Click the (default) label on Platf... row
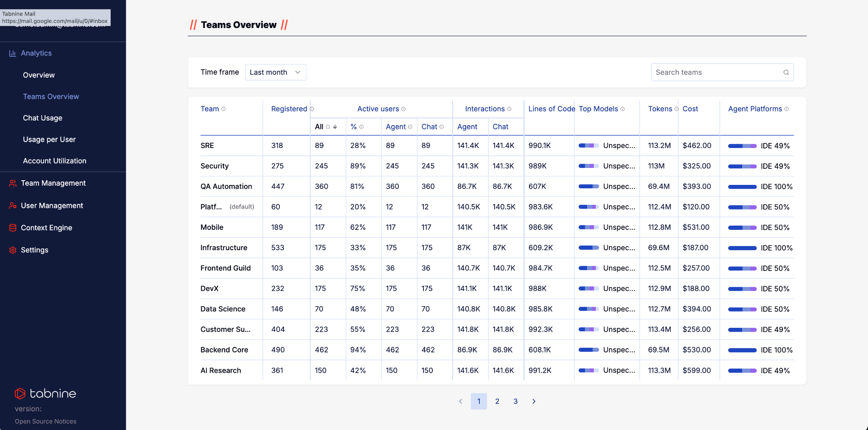The image size is (868, 430). [242, 207]
